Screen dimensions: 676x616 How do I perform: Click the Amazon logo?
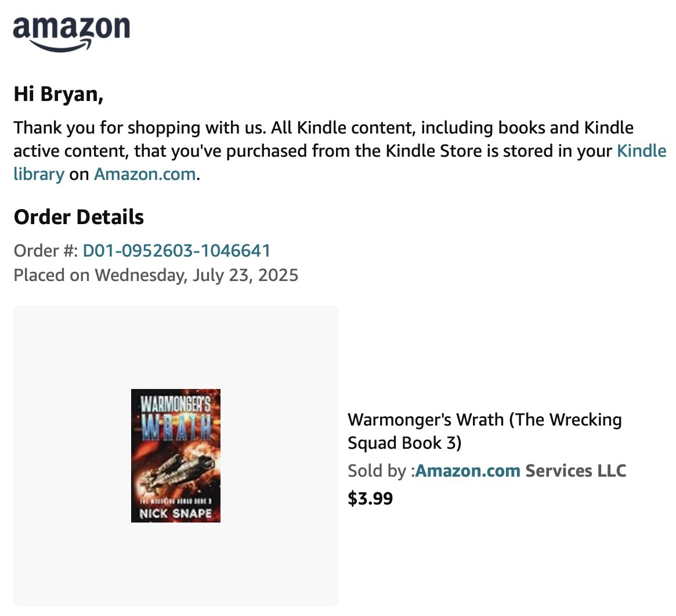point(71,33)
